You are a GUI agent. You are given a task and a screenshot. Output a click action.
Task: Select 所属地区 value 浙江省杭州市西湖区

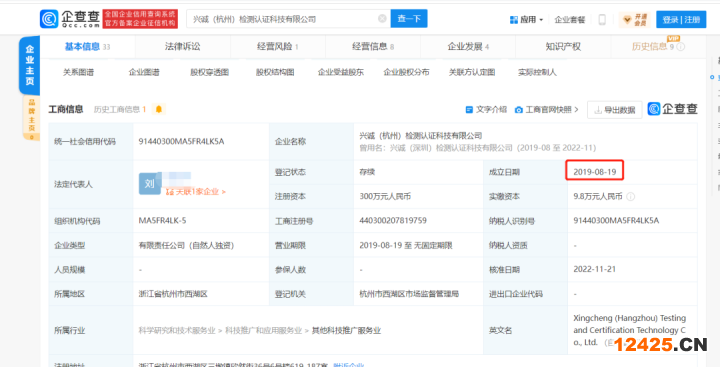point(173,294)
